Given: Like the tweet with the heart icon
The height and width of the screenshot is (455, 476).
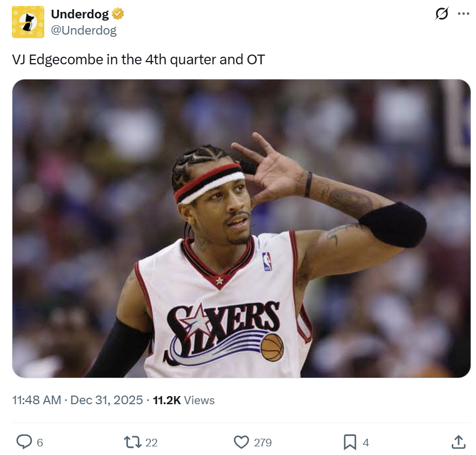Looking at the screenshot, I should 241,443.
